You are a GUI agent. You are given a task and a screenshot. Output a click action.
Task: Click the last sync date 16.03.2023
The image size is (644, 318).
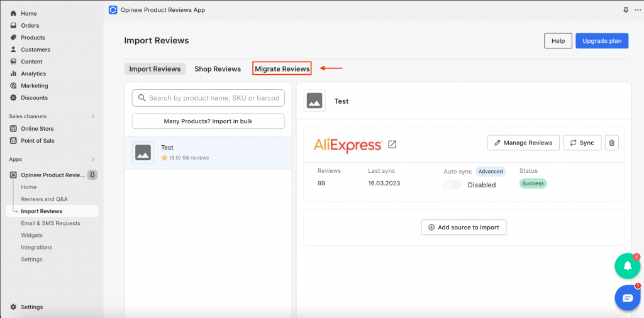click(384, 183)
